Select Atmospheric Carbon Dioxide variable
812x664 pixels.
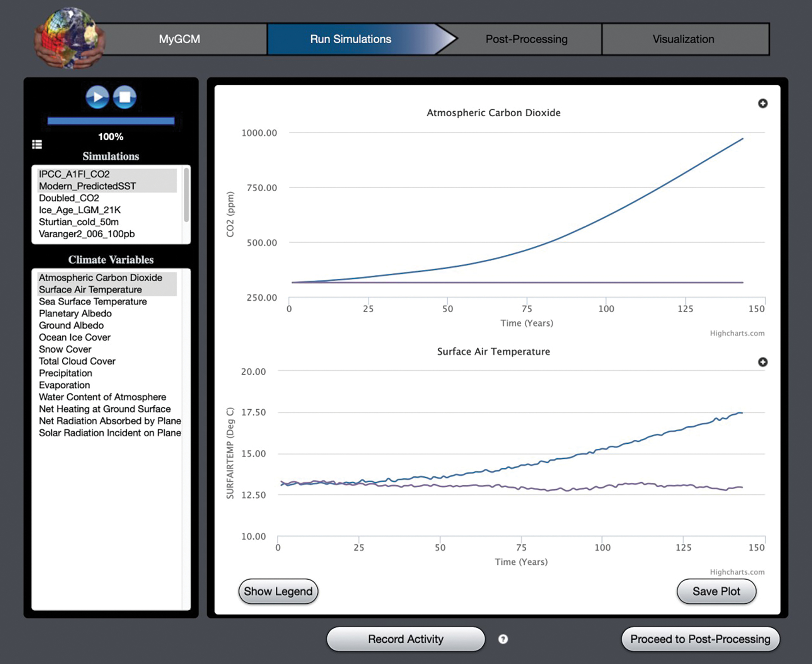[x=107, y=278]
